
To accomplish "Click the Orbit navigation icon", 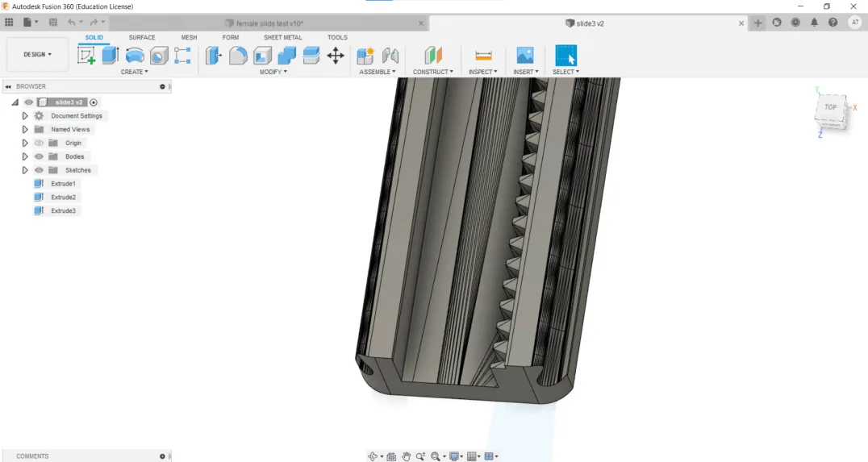I will click(x=373, y=456).
